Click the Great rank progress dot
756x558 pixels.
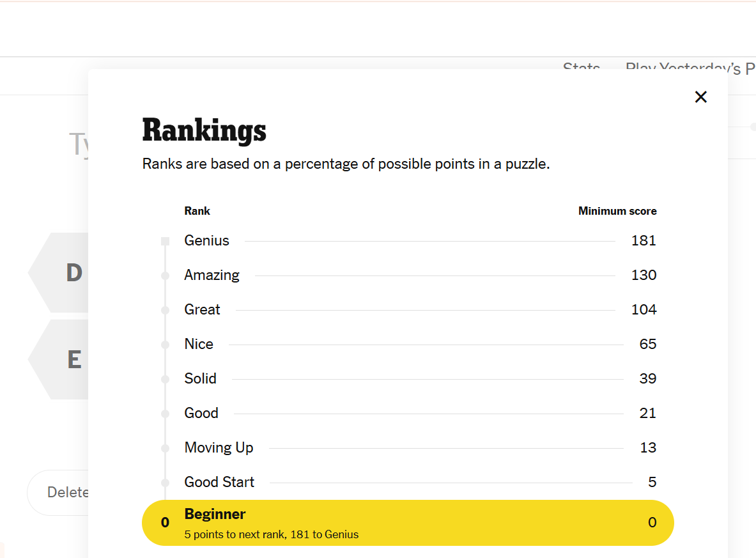pos(165,310)
